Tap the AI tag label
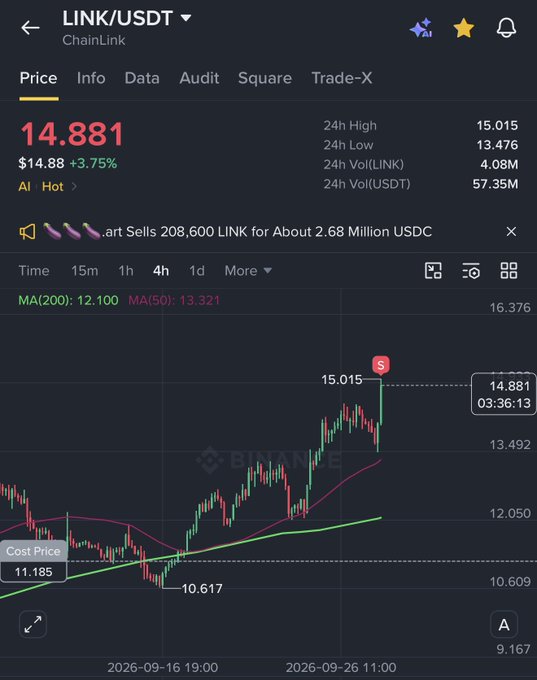This screenshot has height=680, width=537. pos(24,186)
